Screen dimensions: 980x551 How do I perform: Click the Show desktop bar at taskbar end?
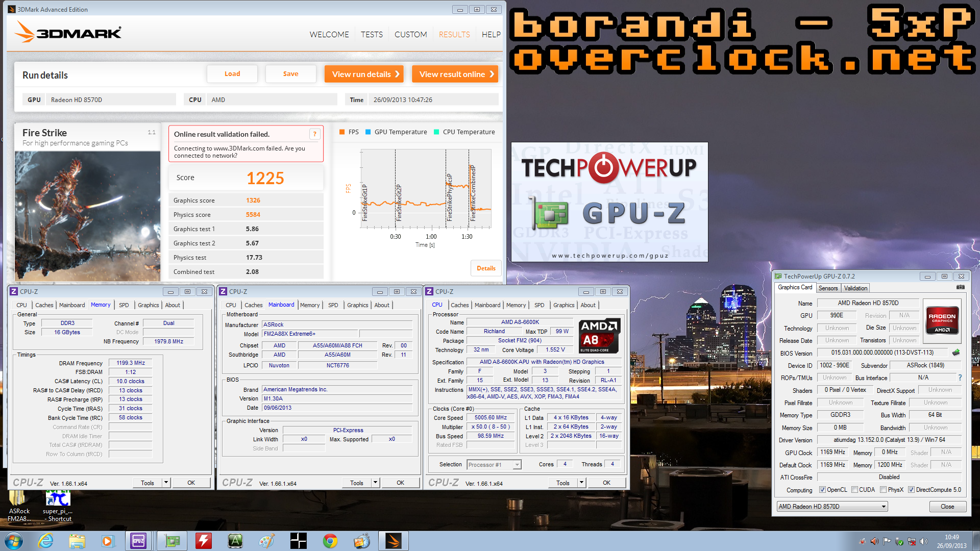click(x=976, y=541)
